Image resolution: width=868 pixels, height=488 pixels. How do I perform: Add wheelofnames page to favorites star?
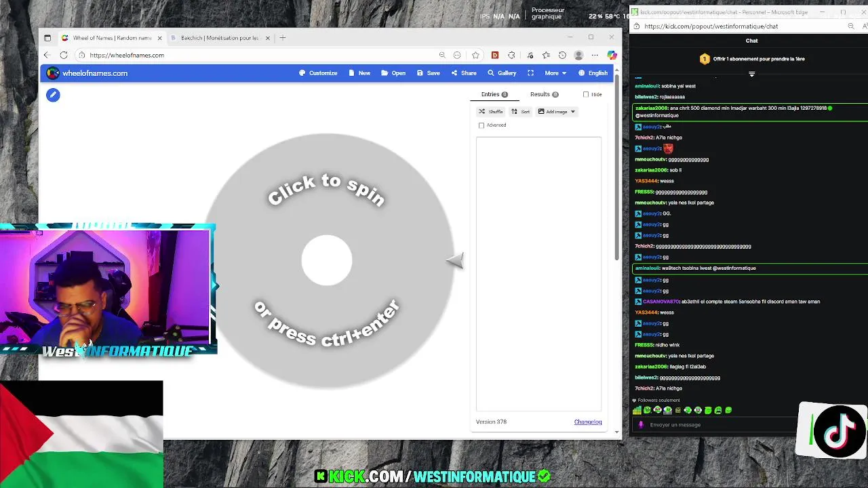coord(475,55)
